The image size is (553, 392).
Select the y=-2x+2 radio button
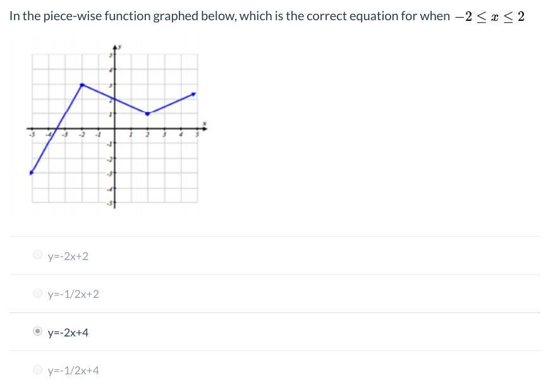(x=37, y=254)
